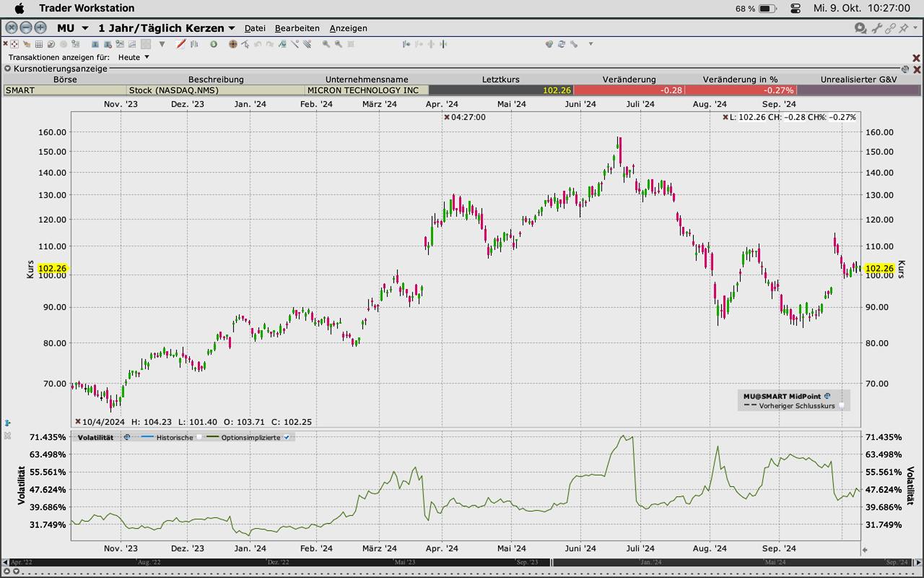This screenshot has width=924, height=578.
Task: Click the chain link window-grouping icon
Action: tap(891, 28)
